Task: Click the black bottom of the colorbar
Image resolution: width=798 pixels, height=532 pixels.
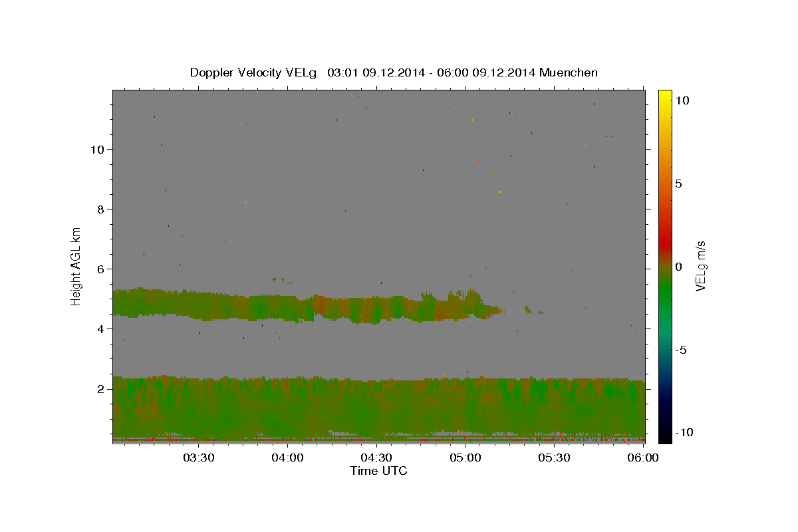Action: (x=664, y=437)
